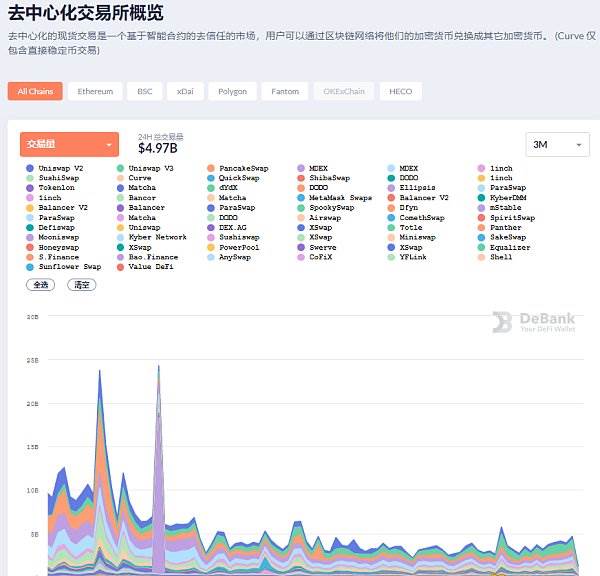This screenshot has height=576, width=600.
Task: Toggle the Curve legend entry
Action: (134, 178)
